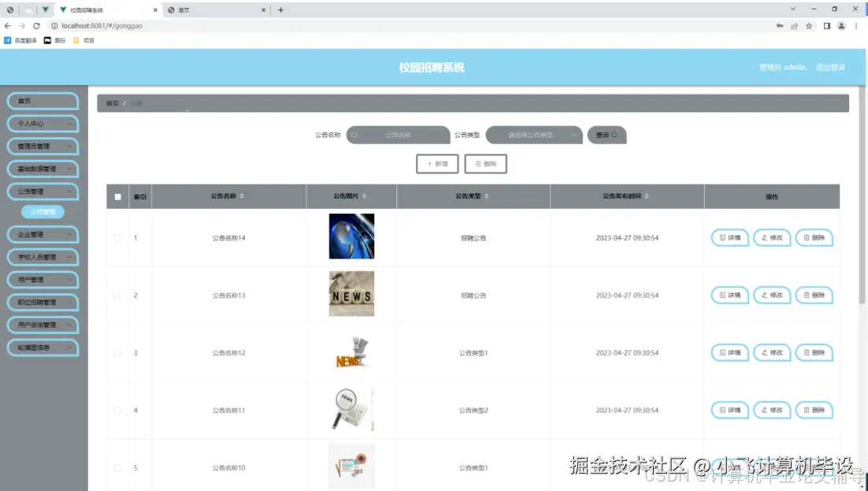Sort by 公告图片 column arrows

pyautogui.click(x=364, y=196)
